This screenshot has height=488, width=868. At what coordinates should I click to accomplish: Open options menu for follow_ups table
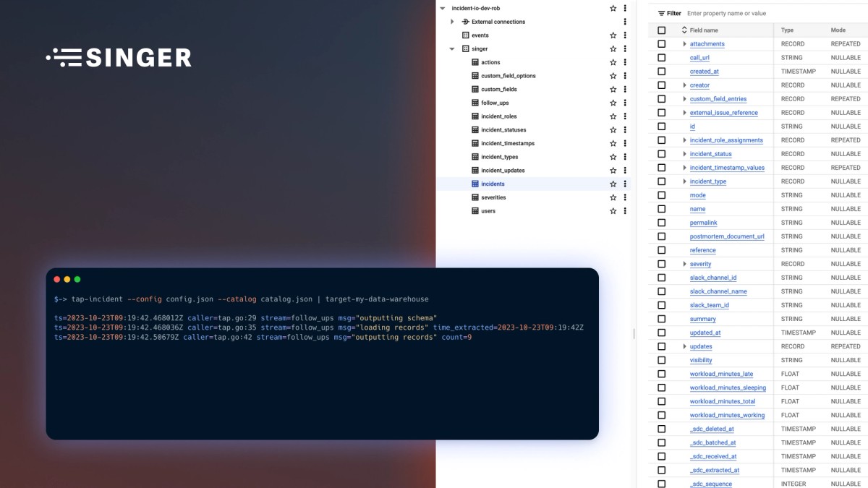click(624, 102)
